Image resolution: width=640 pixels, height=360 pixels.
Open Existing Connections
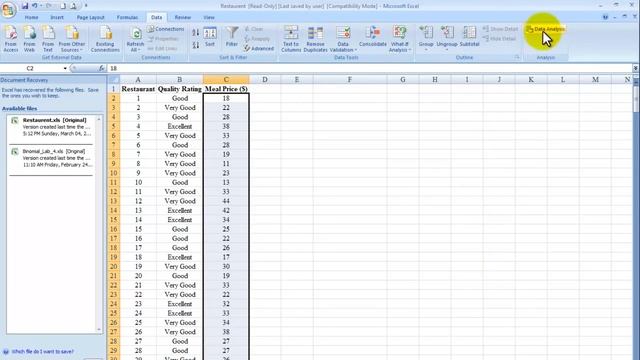click(105, 39)
